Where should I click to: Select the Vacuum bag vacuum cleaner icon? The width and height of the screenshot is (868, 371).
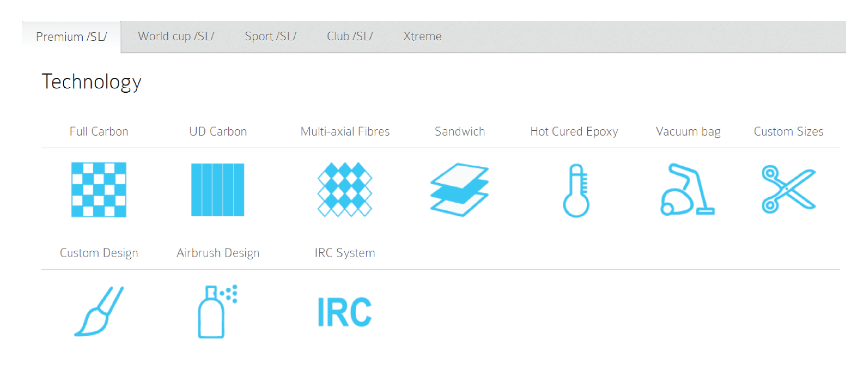coord(687,190)
